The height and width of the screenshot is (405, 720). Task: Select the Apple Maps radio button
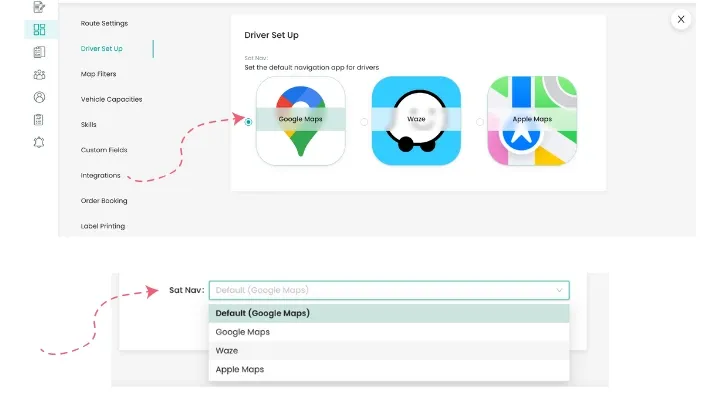(x=480, y=122)
